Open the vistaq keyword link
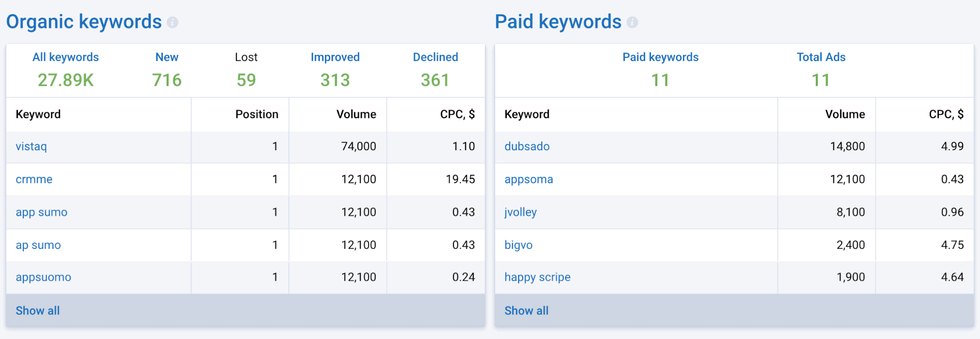This screenshot has width=980, height=339. click(31, 146)
